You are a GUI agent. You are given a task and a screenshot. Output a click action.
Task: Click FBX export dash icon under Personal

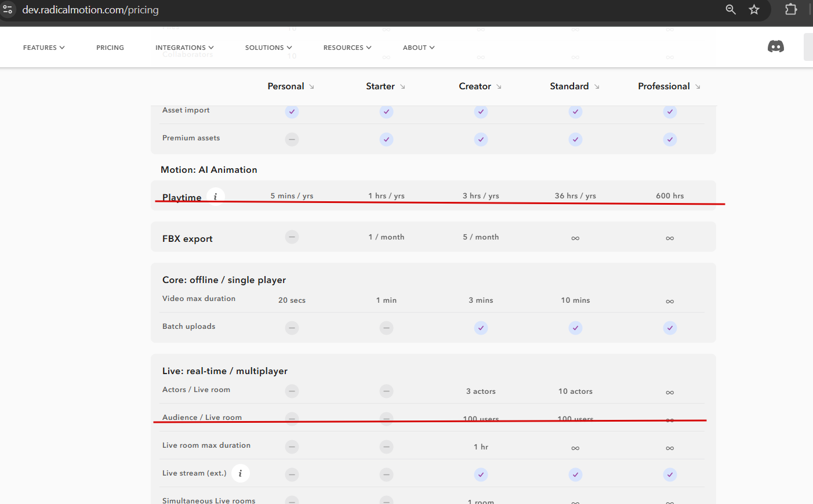(292, 237)
